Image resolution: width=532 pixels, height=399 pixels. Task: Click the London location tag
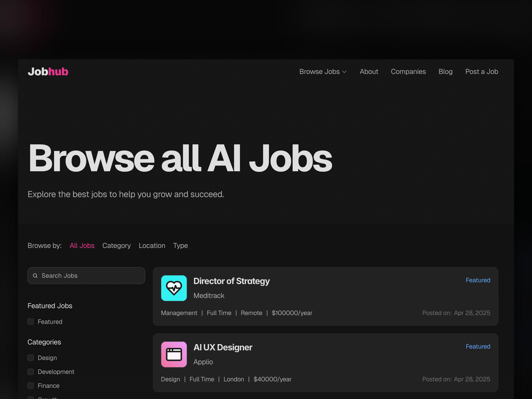pos(234,379)
